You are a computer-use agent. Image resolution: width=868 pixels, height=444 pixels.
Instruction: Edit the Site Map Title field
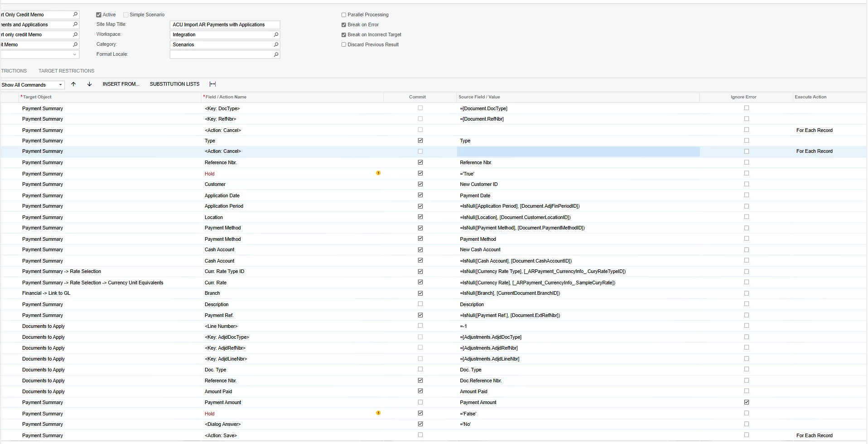point(225,24)
